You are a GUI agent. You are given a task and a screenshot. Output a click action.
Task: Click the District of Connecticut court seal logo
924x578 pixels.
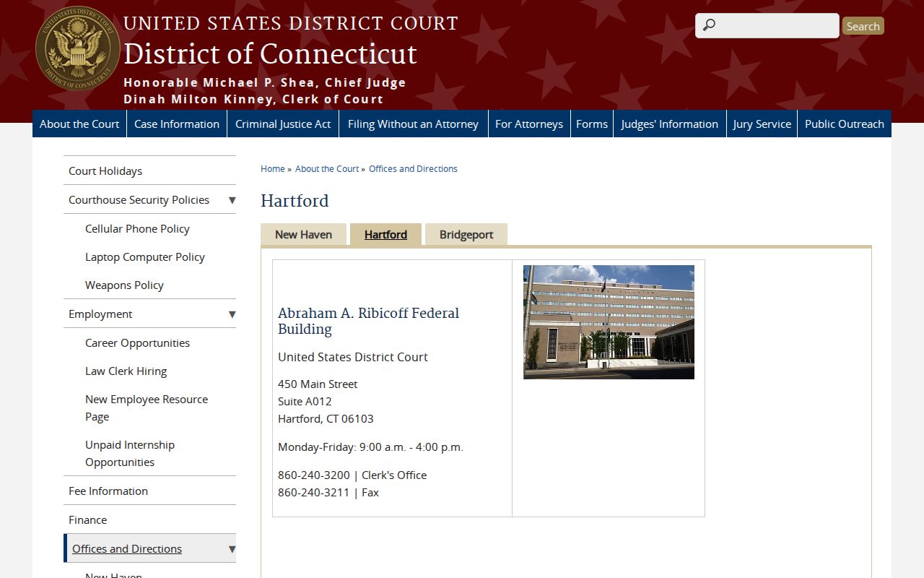78,50
